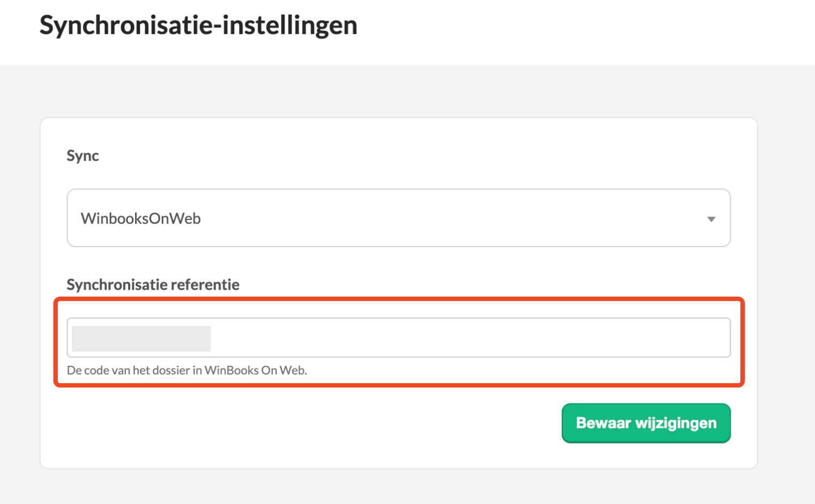Screen dimensions: 815x504
Task: Click the Sync field label
Action: [83, 156]
